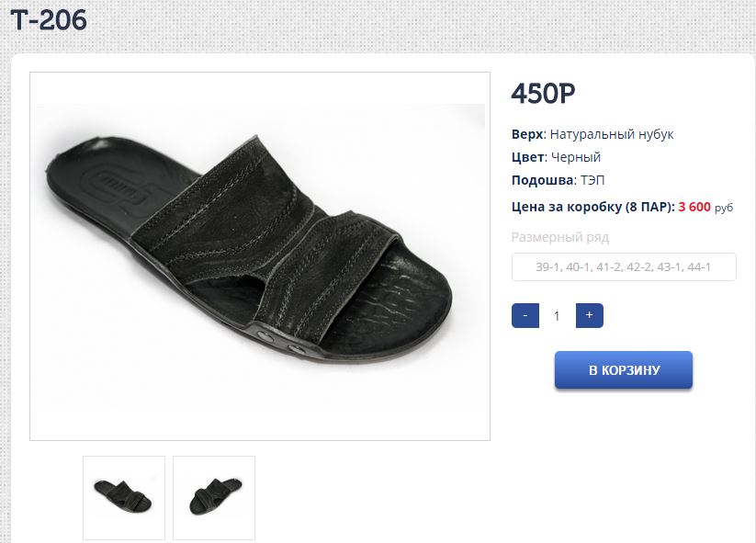Select the ТЭП sole value
Image resolution: width=756 pixels, height=543 pixels.
592,180
